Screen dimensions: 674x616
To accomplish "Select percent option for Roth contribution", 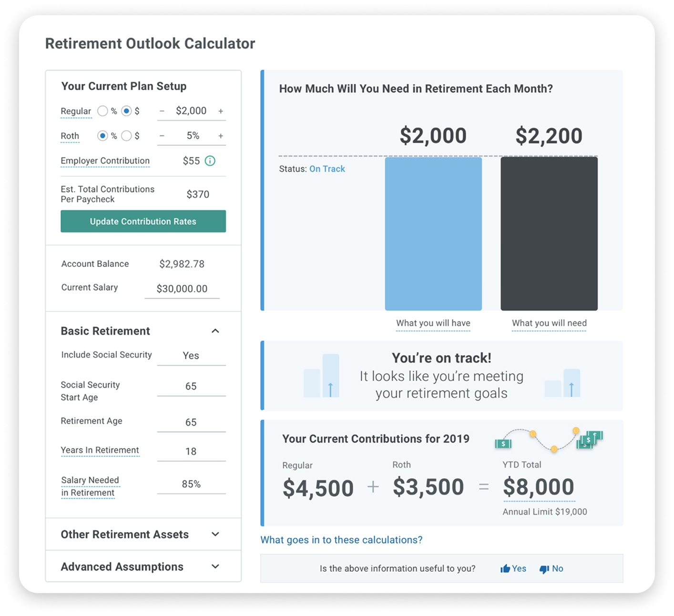I will 102,136.
